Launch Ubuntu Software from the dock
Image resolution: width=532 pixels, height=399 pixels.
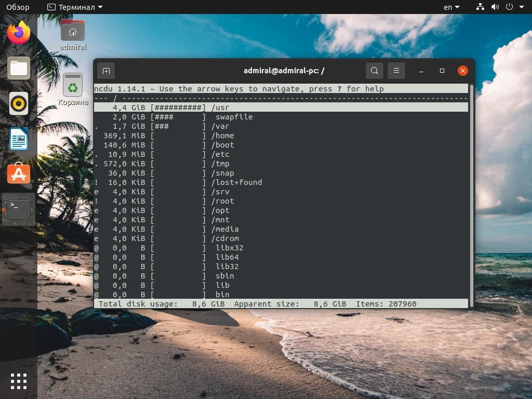pyautogui.click(x=18, y=174)
